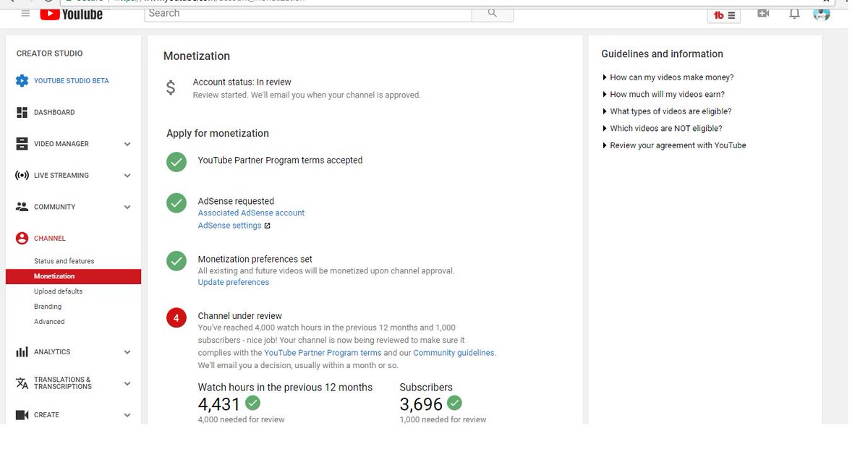Click the dollar sign account status icon
868x457 pixels.
pyautogui.click(x=171, y=88)
